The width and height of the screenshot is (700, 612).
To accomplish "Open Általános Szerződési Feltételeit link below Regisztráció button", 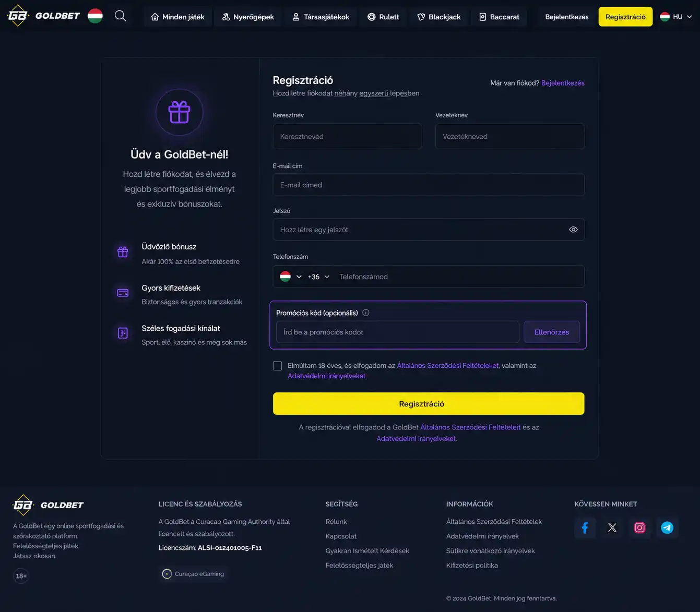I will click(x=470, y=427).
